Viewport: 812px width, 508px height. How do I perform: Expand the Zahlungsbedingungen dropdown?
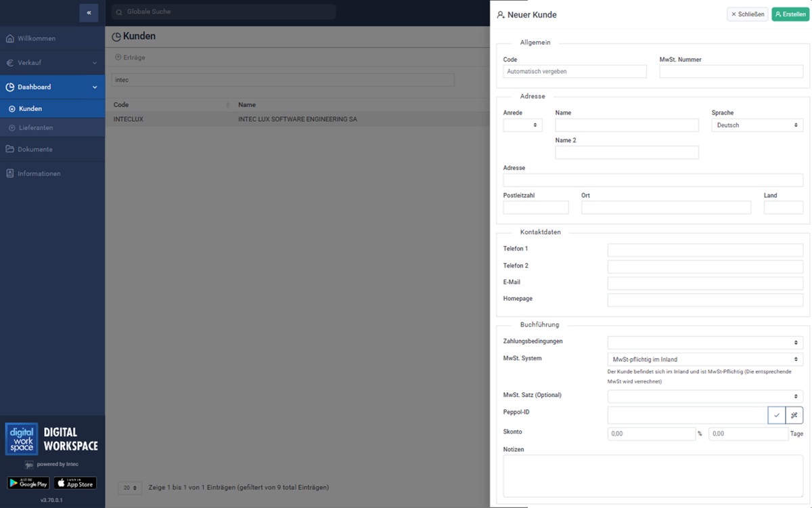click(705, 343)
